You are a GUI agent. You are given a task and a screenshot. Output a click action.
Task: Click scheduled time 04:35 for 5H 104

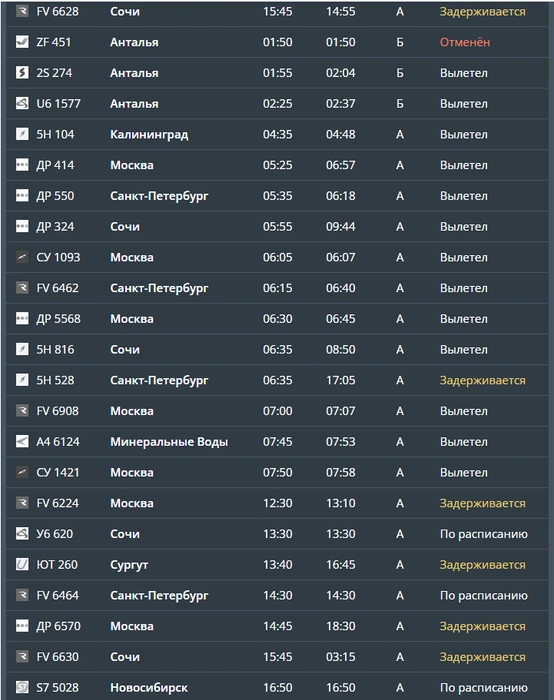[278, 134]
